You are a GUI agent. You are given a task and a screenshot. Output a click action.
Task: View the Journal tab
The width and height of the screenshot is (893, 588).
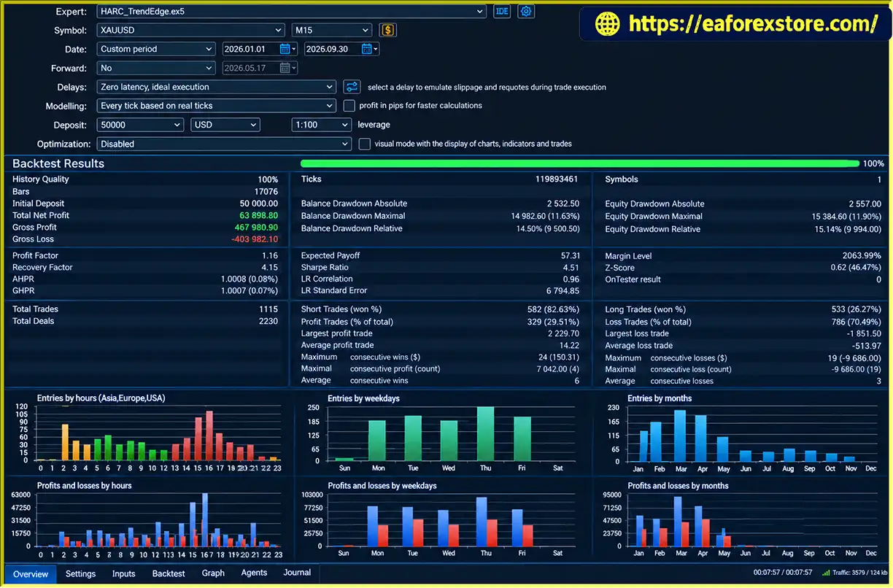tap(297, 573)
